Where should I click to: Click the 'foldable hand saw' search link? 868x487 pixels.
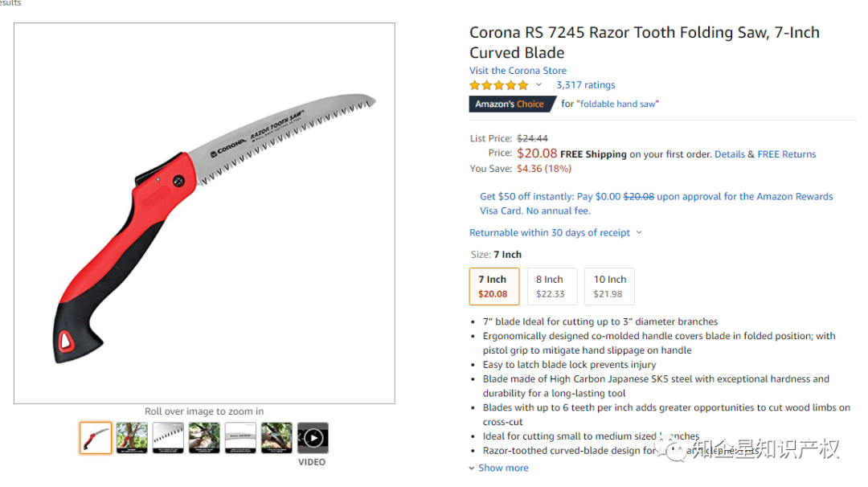click(617, 104)
